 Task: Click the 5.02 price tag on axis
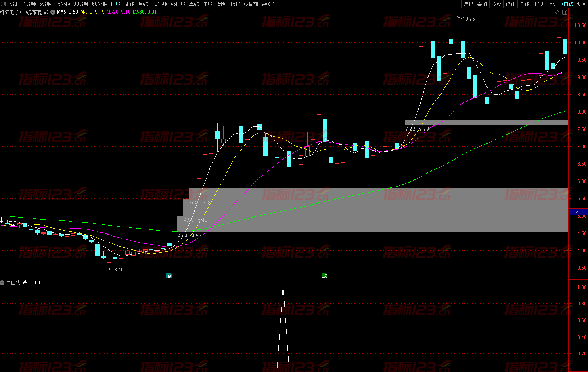(x=578, y=212)
